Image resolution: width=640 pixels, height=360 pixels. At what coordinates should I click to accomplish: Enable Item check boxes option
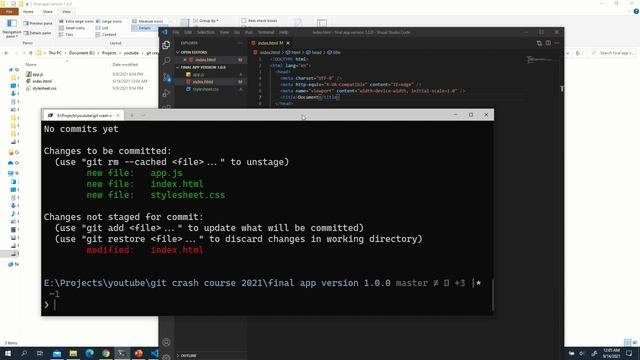pyautogui.click(x=259, y=20)
